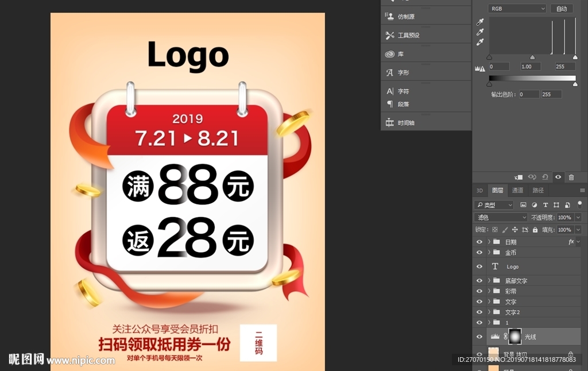Click the mask link icon on 光线 layer
588x371 pixels.
coord(505,337)
